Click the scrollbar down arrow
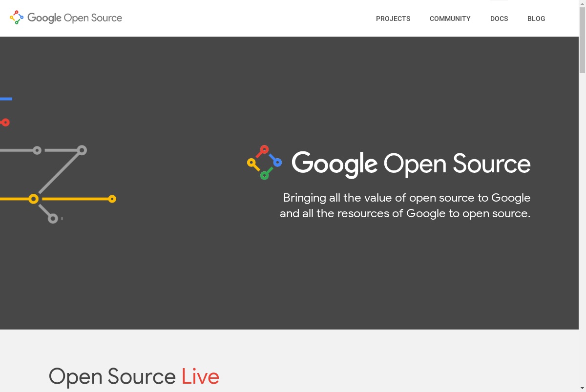586x392 pixels. click(582, 388)
